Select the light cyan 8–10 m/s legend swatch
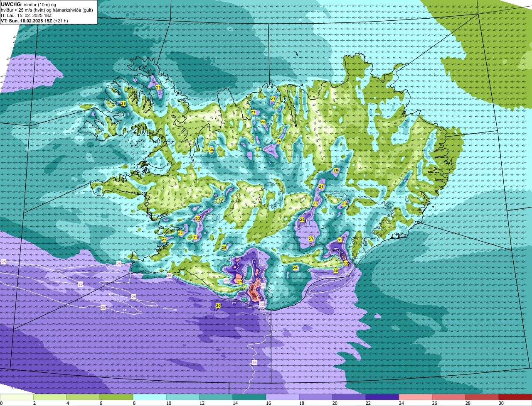Screen dimensions: 532x406 click(150, 397)
